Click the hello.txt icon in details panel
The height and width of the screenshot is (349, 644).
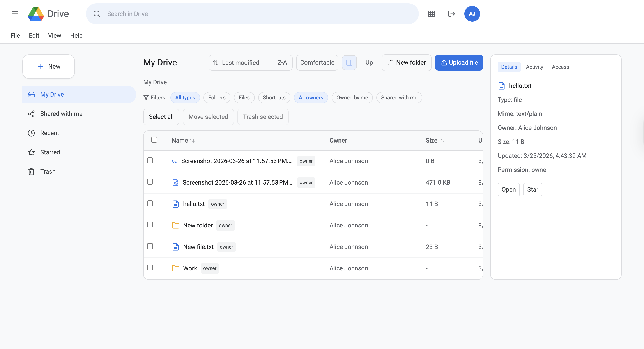pos(501,86)
